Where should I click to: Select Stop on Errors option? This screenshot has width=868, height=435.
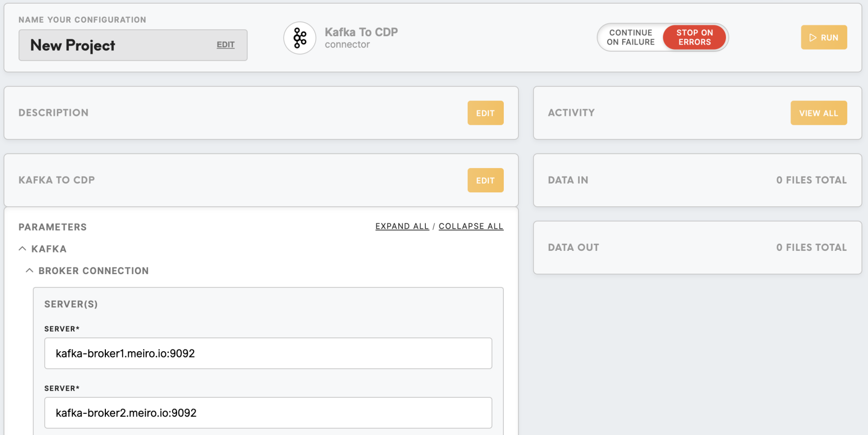(694, 37)
